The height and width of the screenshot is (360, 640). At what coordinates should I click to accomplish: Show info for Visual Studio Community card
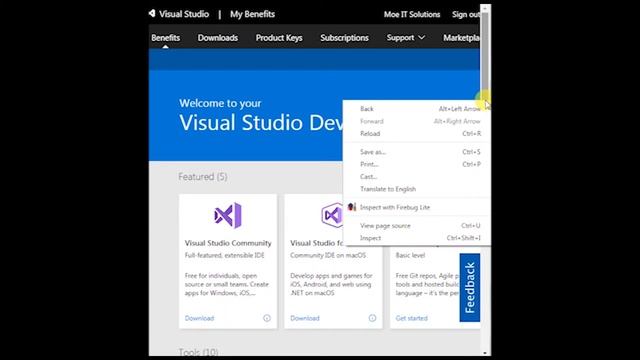click(267, 318)
